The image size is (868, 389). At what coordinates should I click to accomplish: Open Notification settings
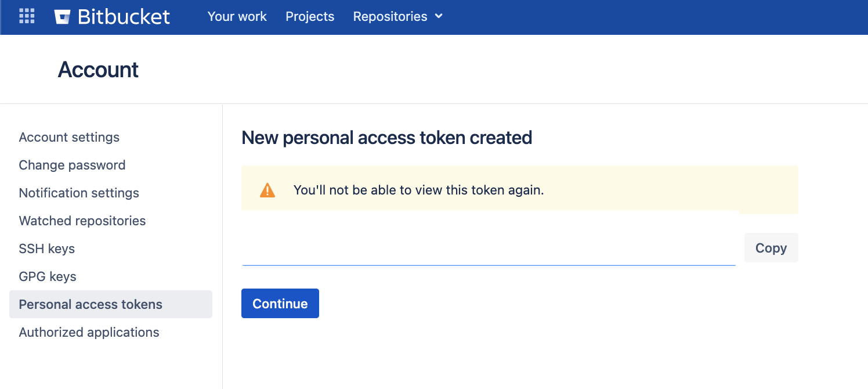pyautogui.click(x=79, y=193)
